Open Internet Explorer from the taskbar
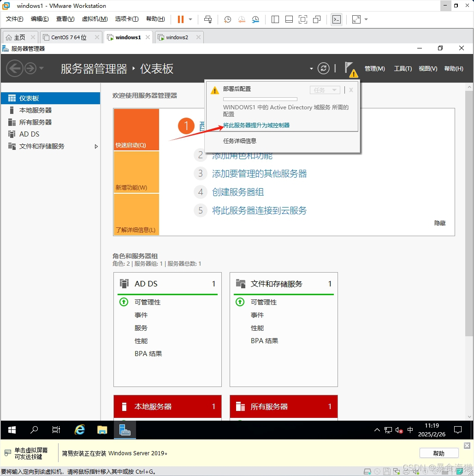Viewport: 474px width, 476px height. coord(80,430)
